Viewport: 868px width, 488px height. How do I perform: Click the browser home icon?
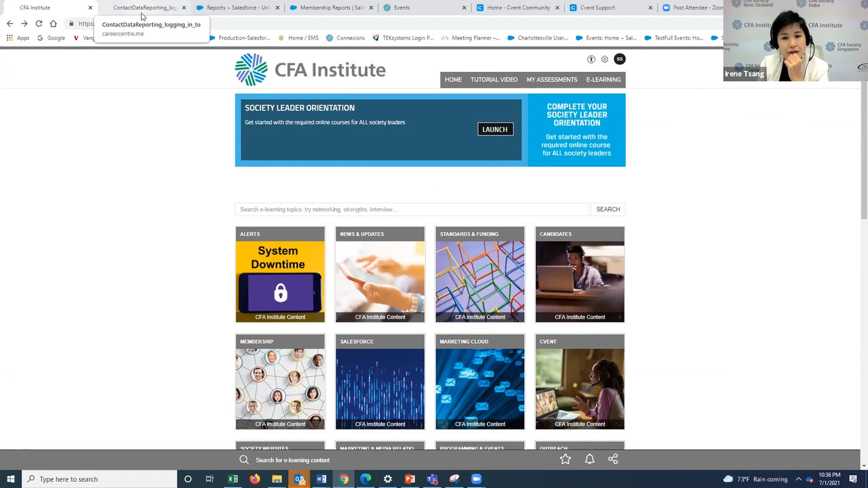[x=53, y=24]
